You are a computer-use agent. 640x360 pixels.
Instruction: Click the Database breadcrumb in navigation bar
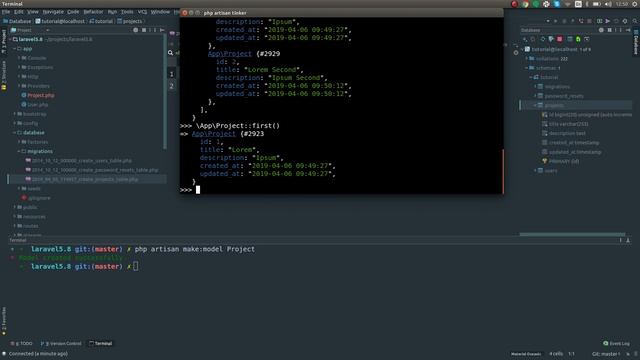click(x=17, y=21)
